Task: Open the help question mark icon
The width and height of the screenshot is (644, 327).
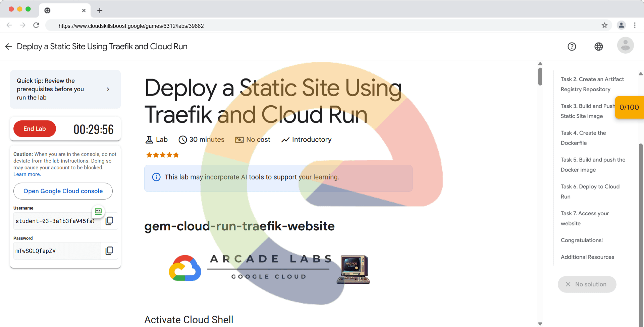Action: point(572,47)
